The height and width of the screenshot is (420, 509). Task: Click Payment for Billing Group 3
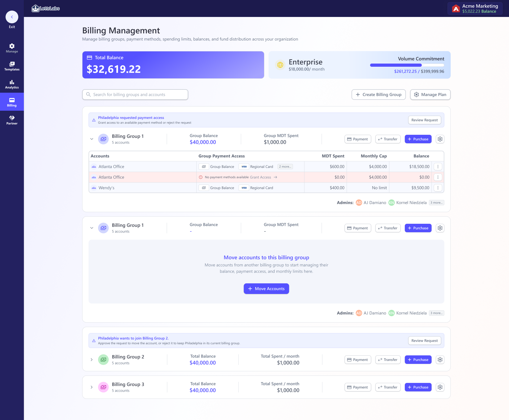click(358, 387)
